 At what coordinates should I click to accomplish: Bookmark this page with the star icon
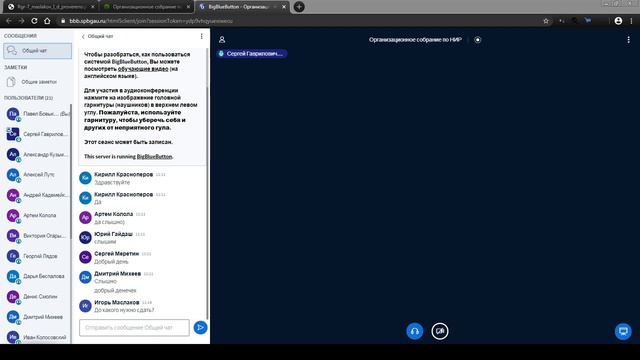point(546,21)
